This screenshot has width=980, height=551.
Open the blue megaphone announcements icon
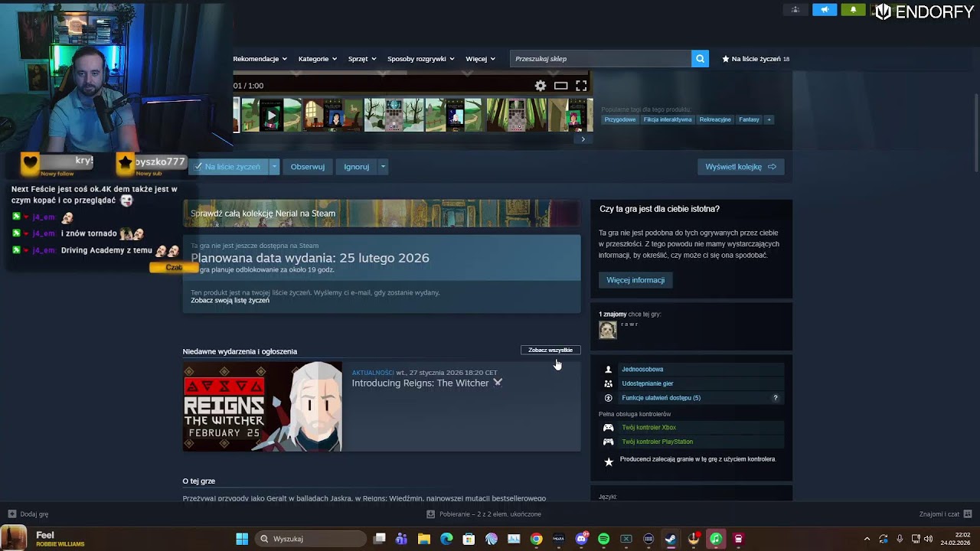coord(825,10)
